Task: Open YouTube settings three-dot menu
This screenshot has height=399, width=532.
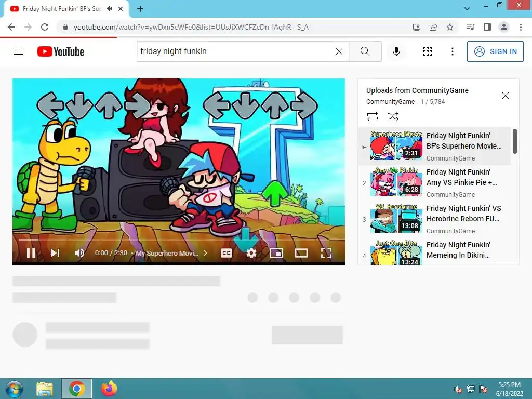Action: 452,51
